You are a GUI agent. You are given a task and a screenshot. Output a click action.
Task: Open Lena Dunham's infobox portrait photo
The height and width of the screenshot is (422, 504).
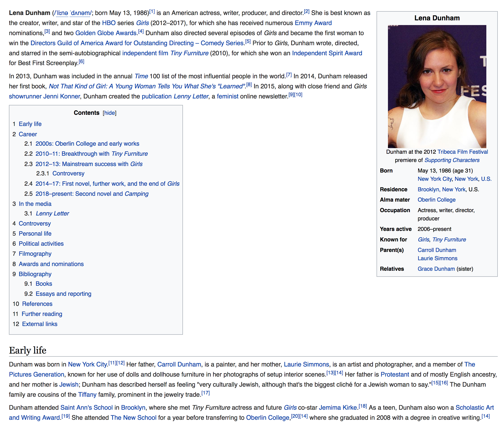437,86
